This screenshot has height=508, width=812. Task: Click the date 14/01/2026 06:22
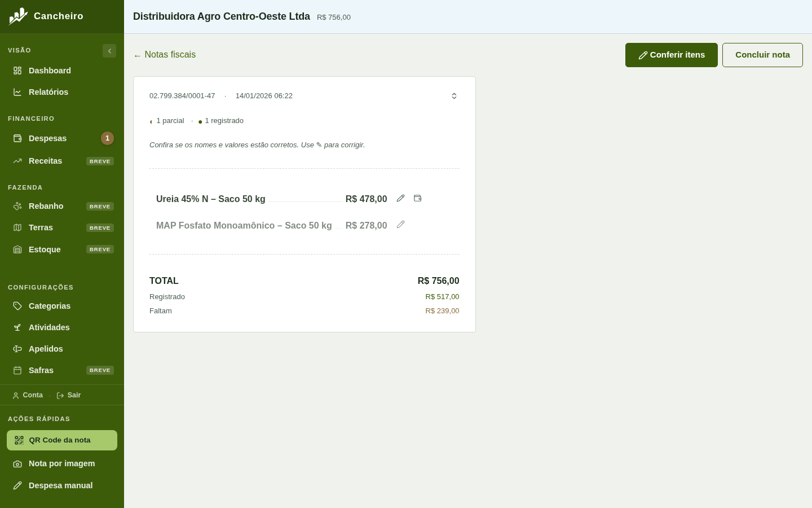(x=264, y=96)
